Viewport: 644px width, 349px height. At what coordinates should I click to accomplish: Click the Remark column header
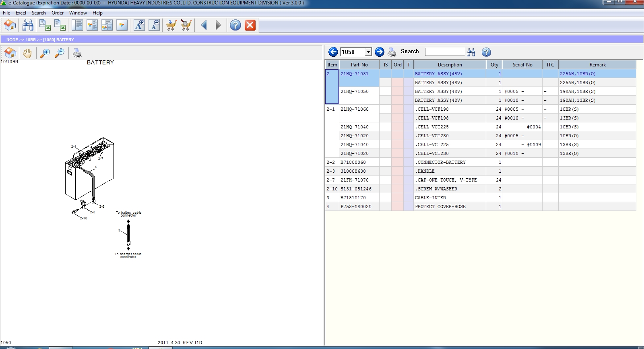(x=597, y=65)
